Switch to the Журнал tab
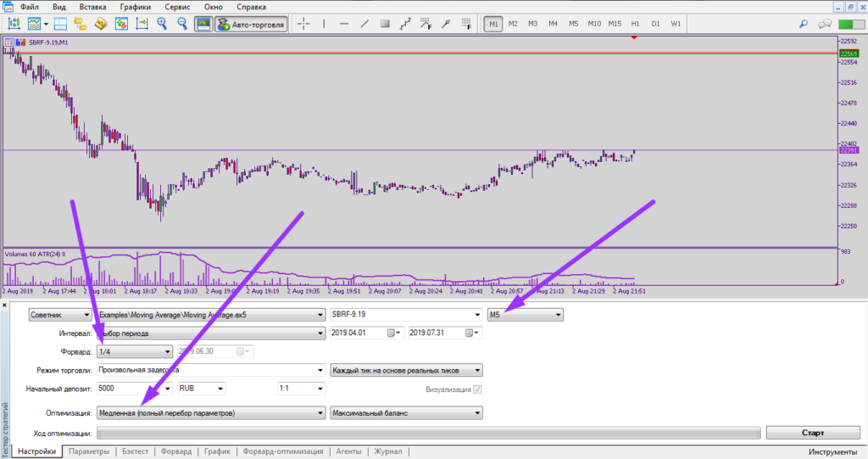 pos(387,451)
